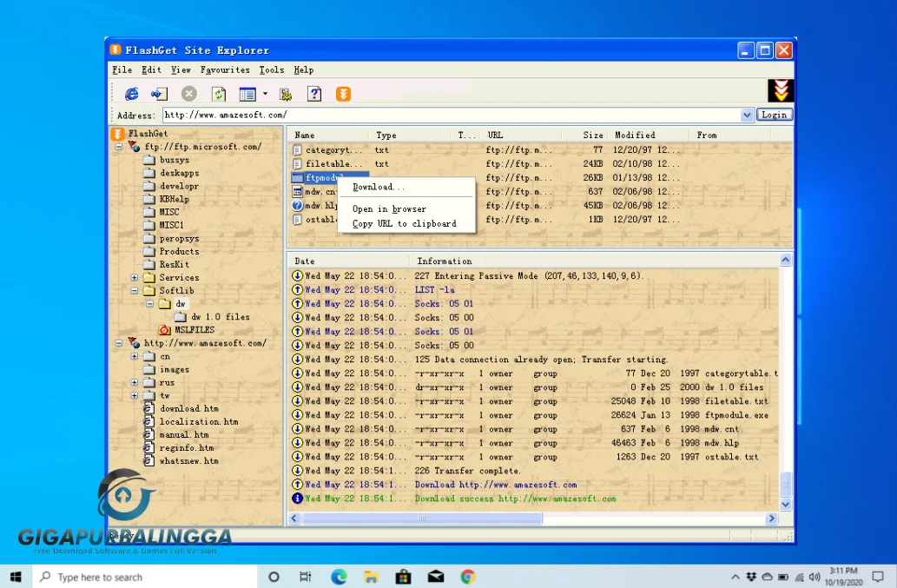The height and width of the screenshot is (588, 897).
Task: Open the toolbar help icon
Action: [x=313, y=94]
